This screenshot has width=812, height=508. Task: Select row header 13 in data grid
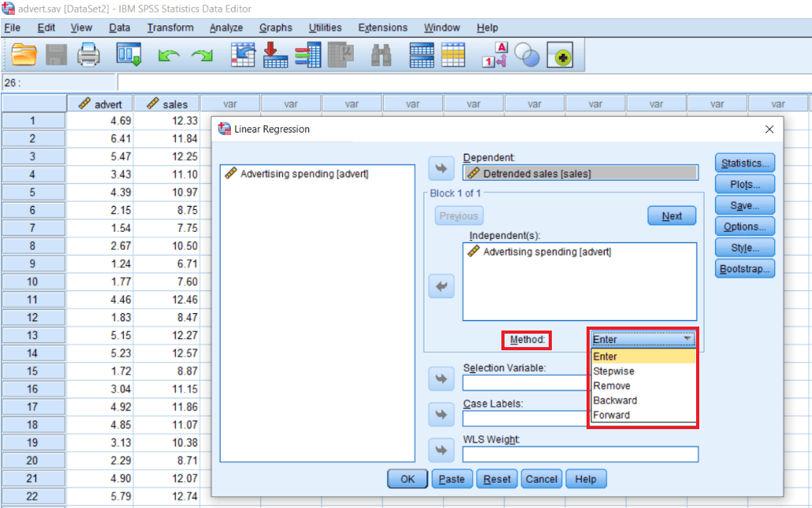tap(33, 335)
